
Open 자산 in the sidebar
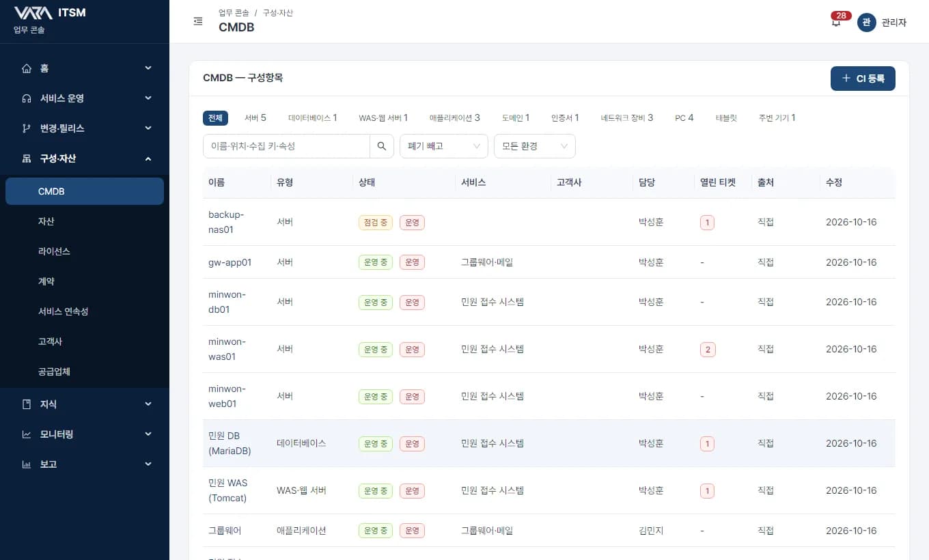(85, 221)
